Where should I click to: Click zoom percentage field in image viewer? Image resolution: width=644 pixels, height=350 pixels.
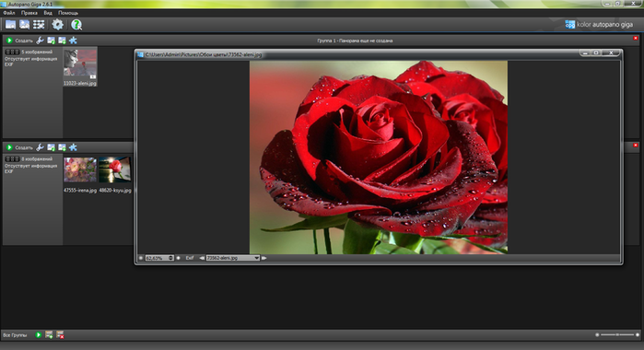click(x=159, y=258)
